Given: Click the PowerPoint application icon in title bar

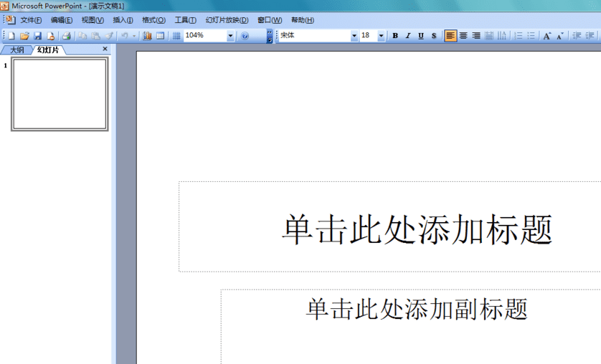Looking at the screenshot, I should click(x=4, y=6).
